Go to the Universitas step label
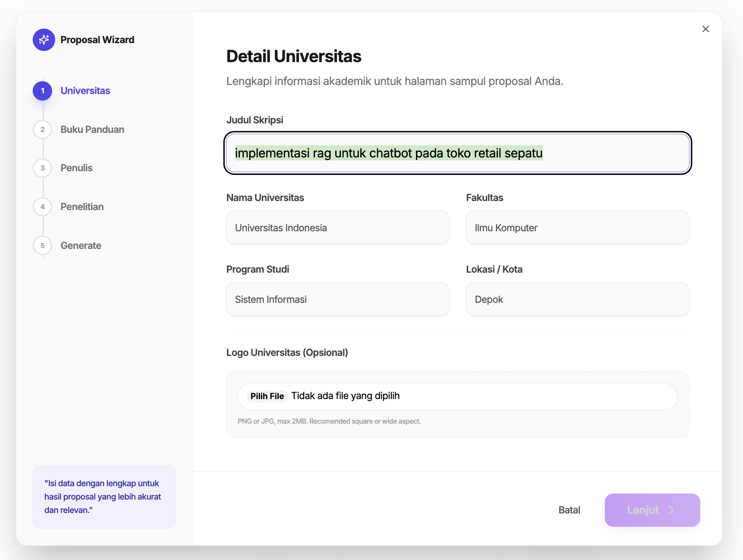 click(x=85, y=91)
